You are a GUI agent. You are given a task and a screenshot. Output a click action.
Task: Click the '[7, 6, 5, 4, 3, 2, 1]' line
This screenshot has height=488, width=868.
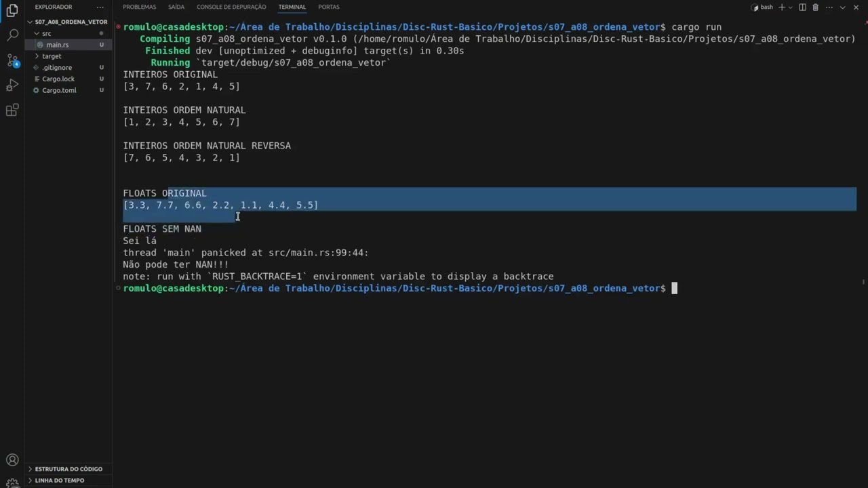[181, 157]
